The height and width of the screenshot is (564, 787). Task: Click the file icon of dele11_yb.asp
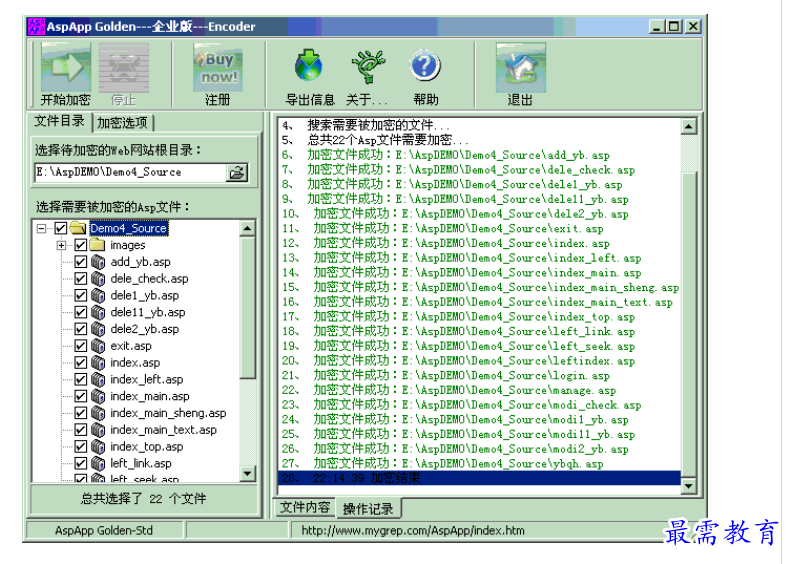point(98,312)
